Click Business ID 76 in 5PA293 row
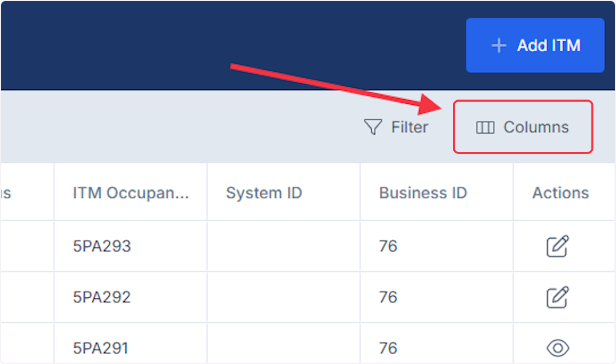This screenshot has width=616, height=364. coord(437,246)
